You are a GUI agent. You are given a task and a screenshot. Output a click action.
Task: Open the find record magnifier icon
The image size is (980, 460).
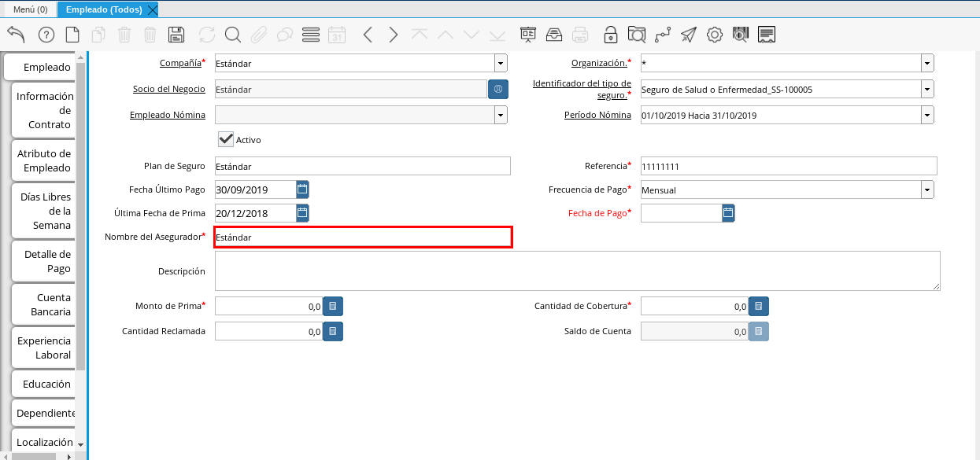(233, 35)
